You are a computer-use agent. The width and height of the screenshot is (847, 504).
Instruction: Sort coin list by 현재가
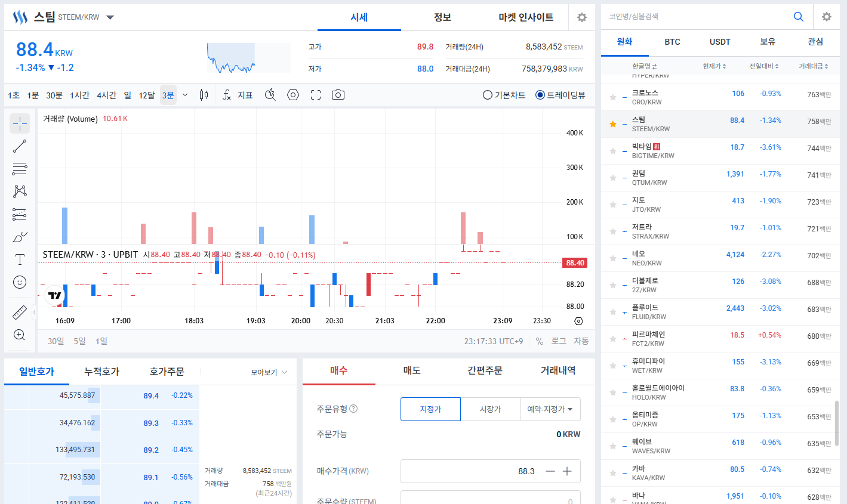[x=714, y=66]
